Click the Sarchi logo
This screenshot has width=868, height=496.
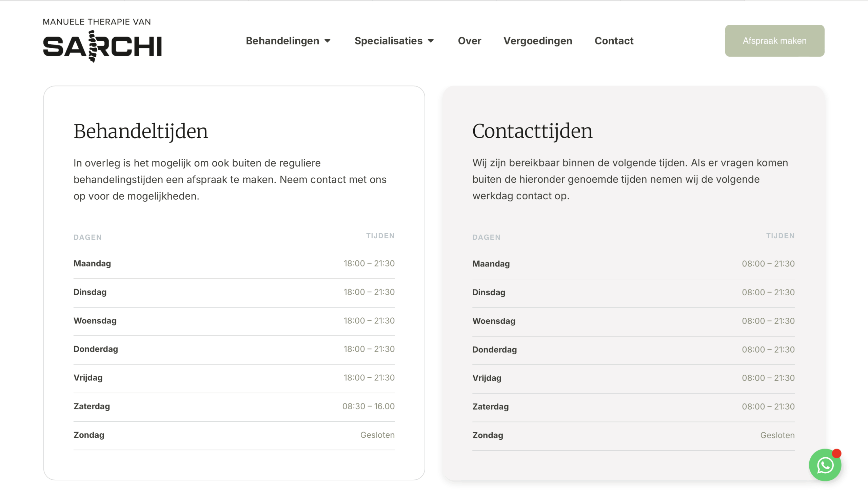102,46
